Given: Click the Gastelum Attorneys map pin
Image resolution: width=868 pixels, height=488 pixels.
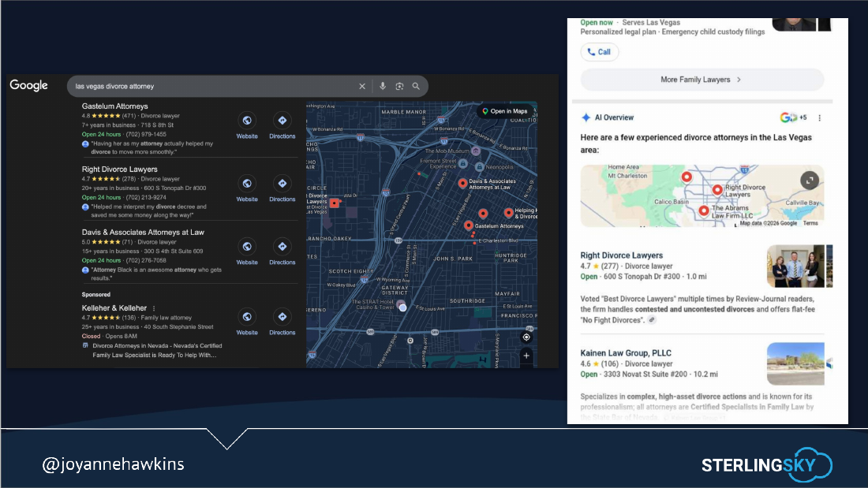Looking at the screenshot, I should pos(468,225).
